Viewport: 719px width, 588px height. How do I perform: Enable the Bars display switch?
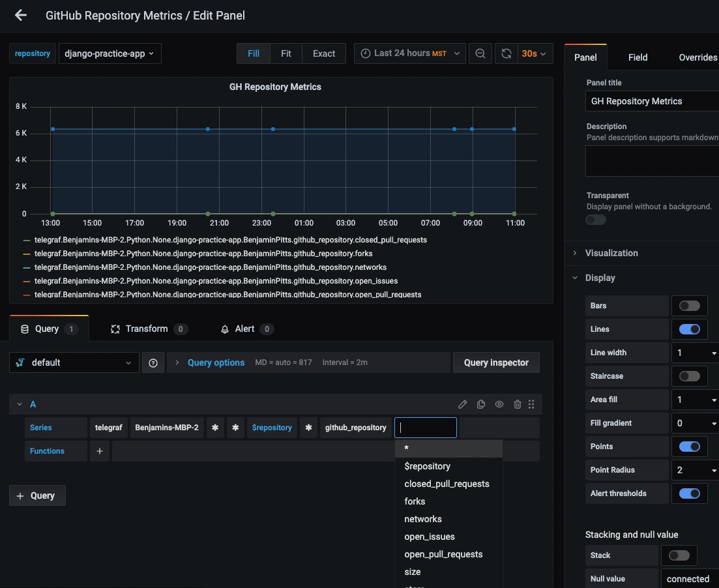tap(689, 306)
